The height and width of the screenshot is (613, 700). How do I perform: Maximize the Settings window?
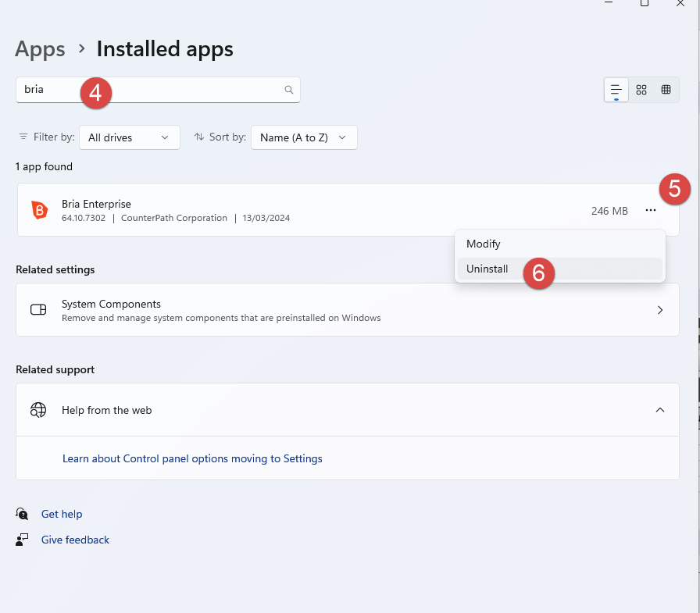click(x=645, y=3)
